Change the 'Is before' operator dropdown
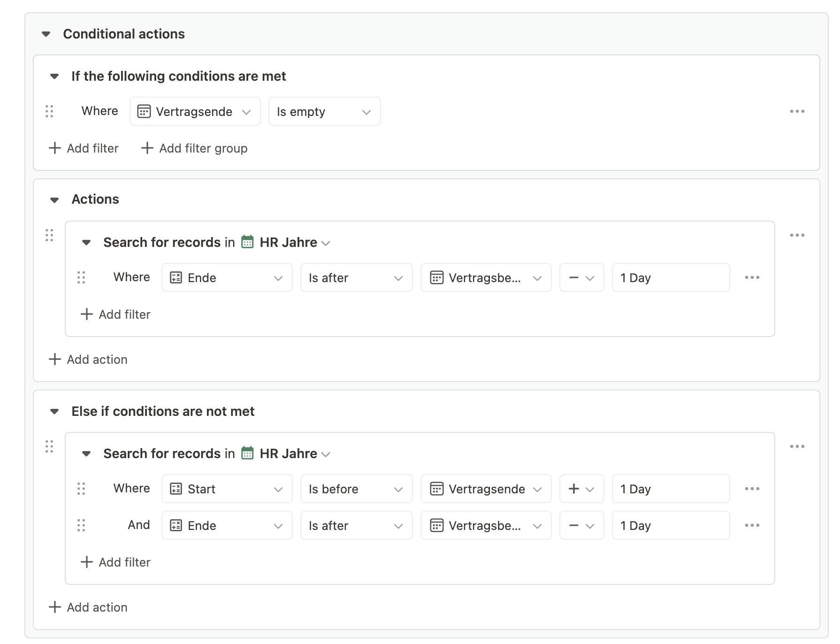The height and width of the screenshot is (644, 840). [x=356, y=489]
